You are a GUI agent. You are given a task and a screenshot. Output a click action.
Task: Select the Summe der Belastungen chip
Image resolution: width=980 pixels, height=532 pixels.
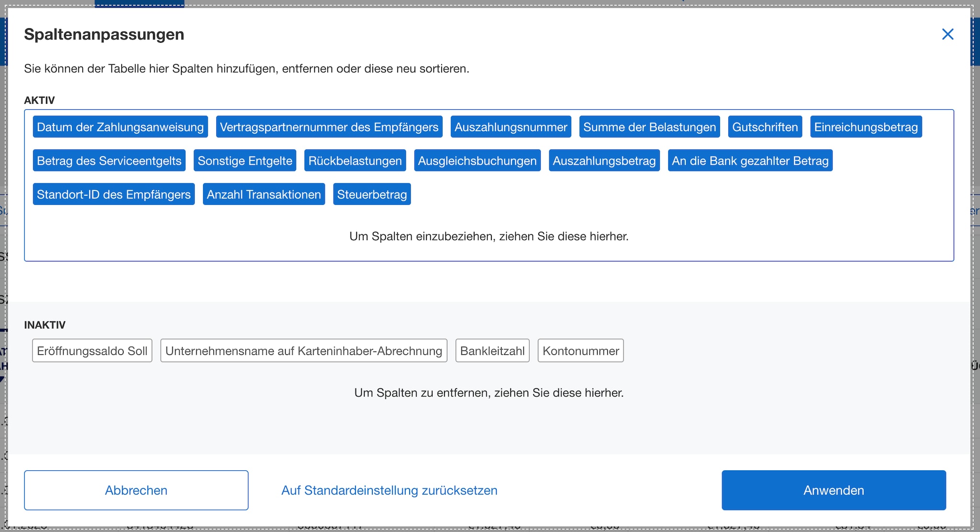[x=649, y=127]
